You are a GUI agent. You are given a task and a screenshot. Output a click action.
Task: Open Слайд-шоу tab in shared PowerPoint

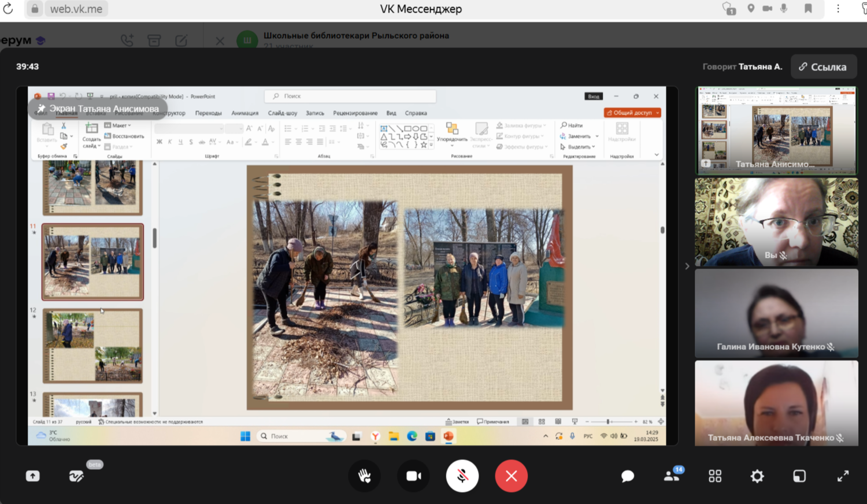[x=283, y=113]
